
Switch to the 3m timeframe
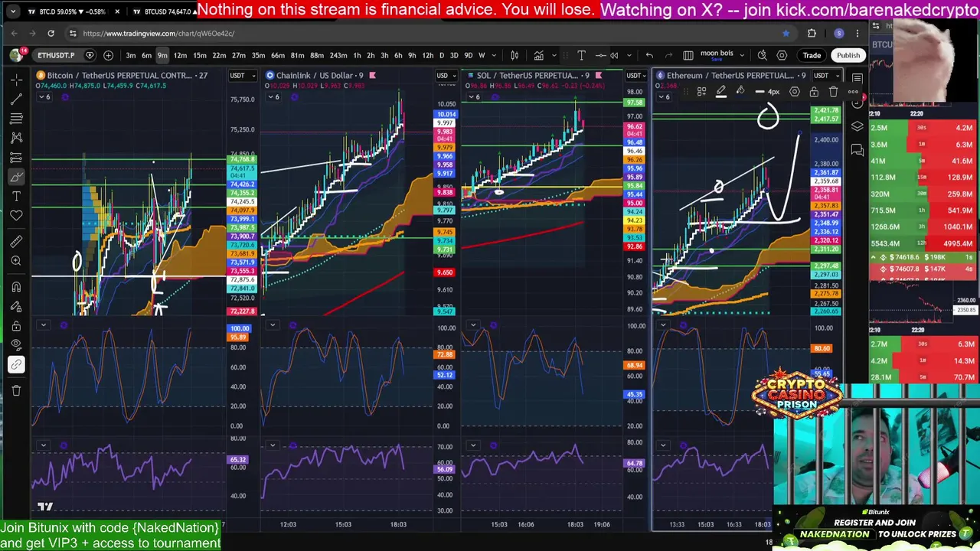pyautogui.click(x=131, y=55)
